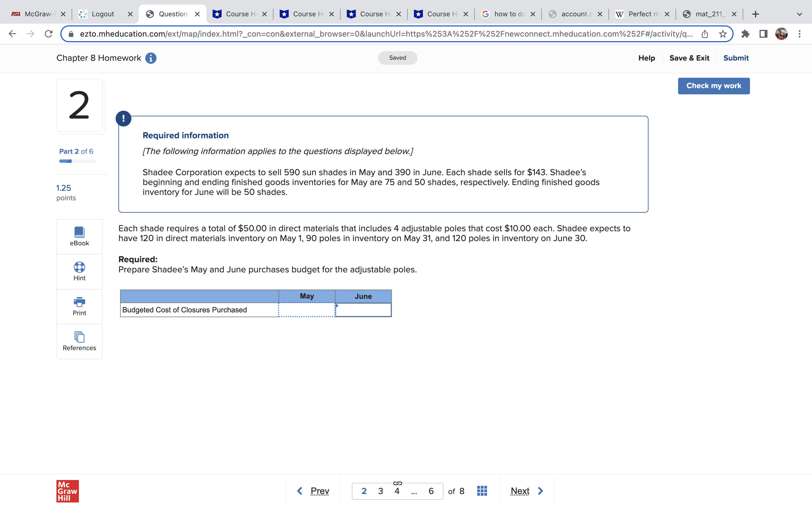Click the linked-pages chain icon above pagination
The height and width of the screenshot is (507, 812).
pyautogui.click(x=398, y=483)
